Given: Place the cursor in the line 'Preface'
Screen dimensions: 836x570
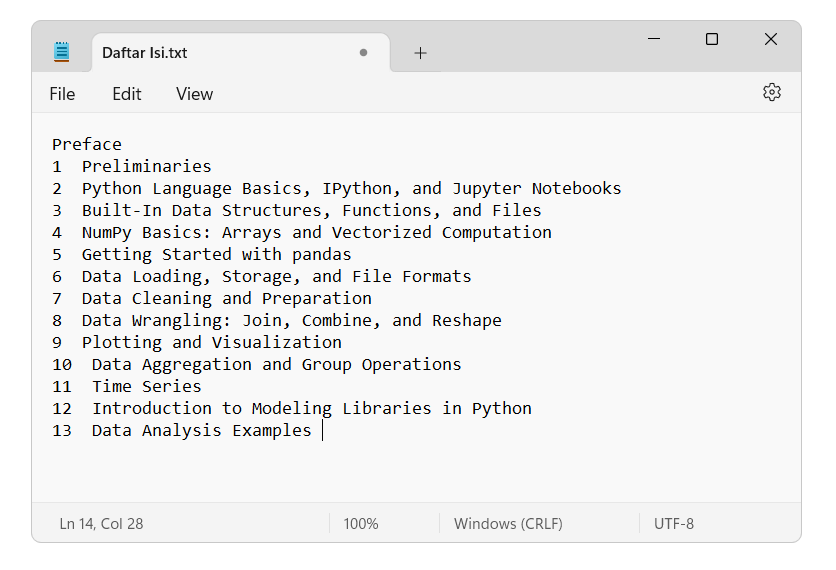Looking at the screenshot, I should 87,144.
